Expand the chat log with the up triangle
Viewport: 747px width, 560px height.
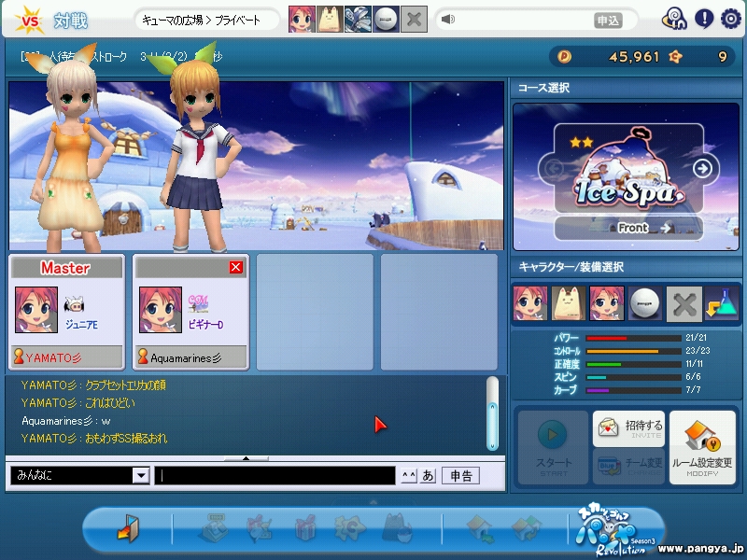246,458
